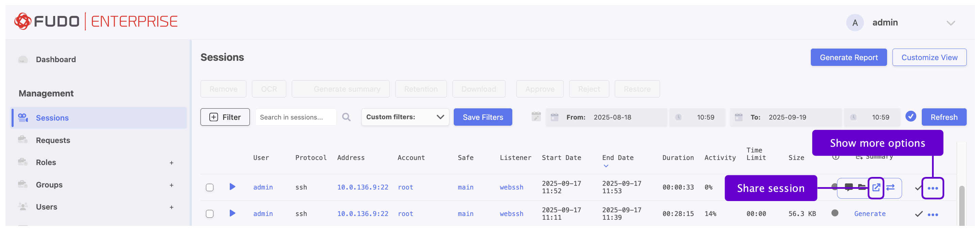Click the Generate Report button

coord(848,57)
